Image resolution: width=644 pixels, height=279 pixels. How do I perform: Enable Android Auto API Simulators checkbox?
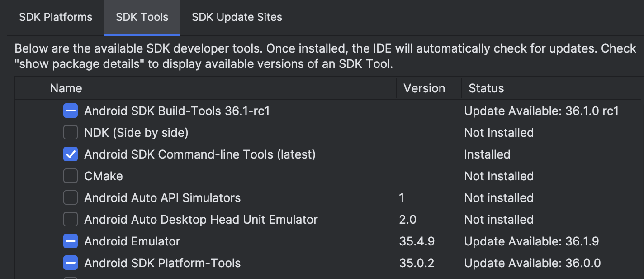coord(71,198)
